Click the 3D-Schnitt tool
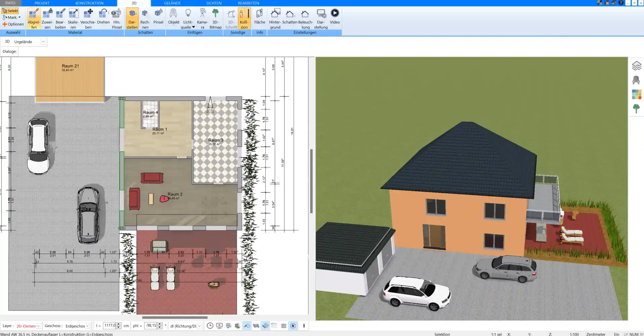644x336 pixels. tap(231, 18)
